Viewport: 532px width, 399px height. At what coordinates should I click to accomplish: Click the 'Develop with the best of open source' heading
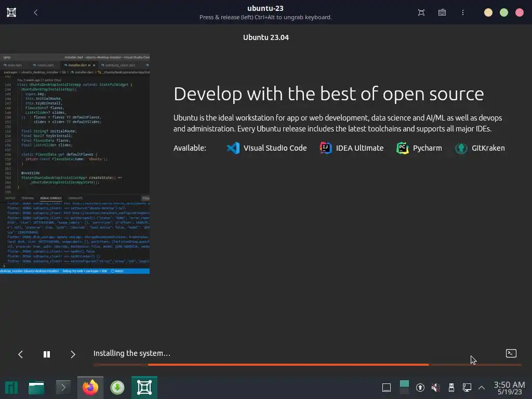(329, 94)
